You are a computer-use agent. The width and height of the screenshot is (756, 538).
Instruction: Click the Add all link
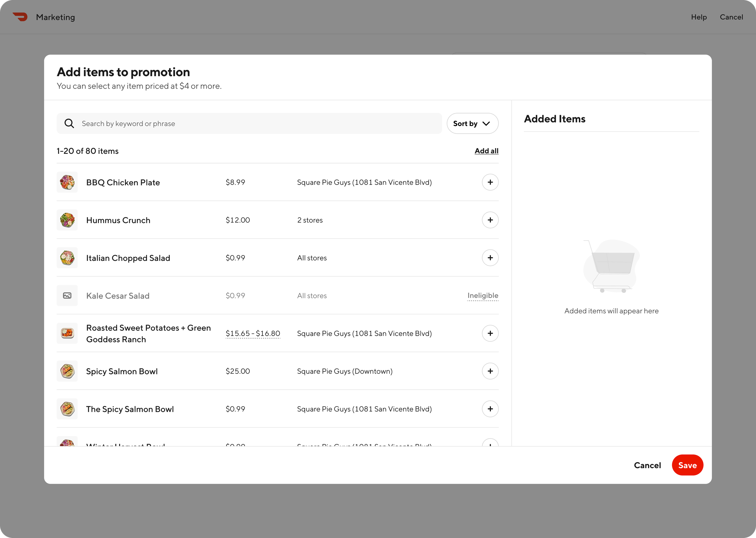click(486, 151)
